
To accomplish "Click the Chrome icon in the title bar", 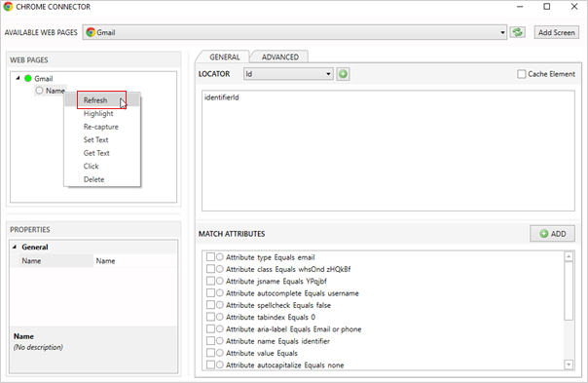I will pos(8,7).
